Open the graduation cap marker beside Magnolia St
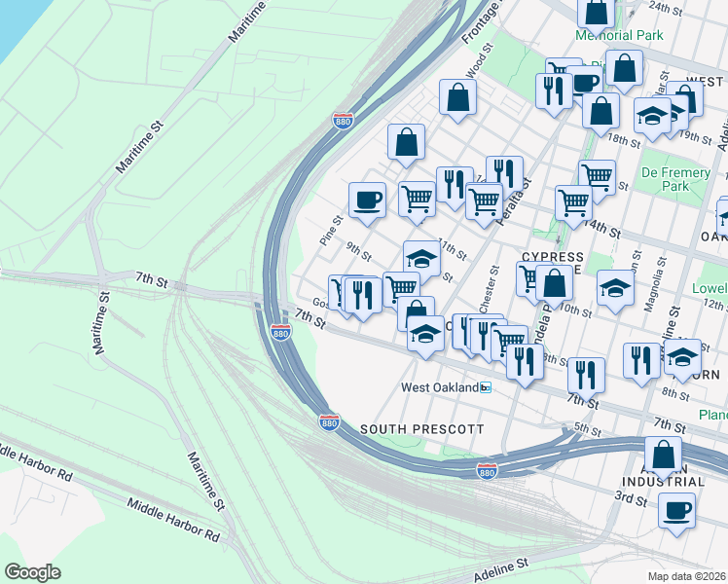 [616, 291]
